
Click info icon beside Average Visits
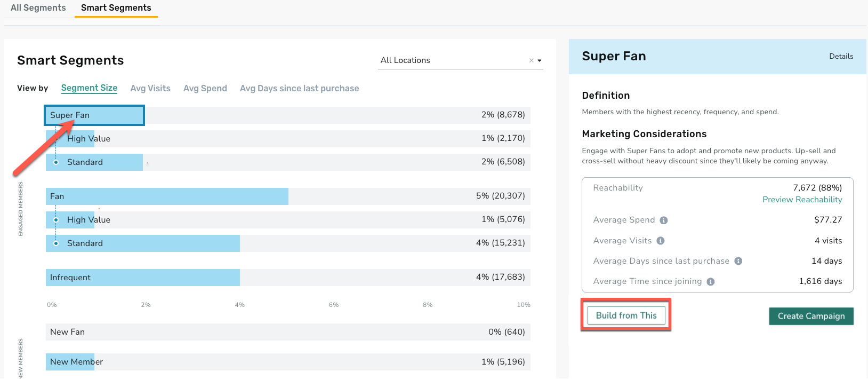click(661, 241)
